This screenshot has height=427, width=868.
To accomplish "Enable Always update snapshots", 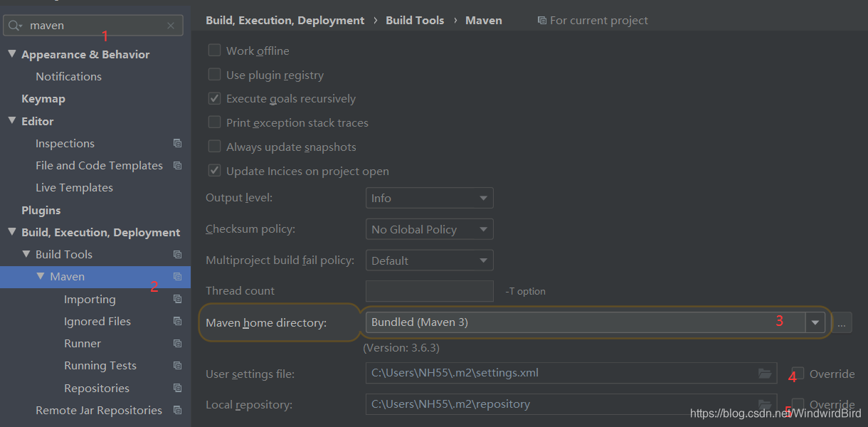I will pos(214,147).
